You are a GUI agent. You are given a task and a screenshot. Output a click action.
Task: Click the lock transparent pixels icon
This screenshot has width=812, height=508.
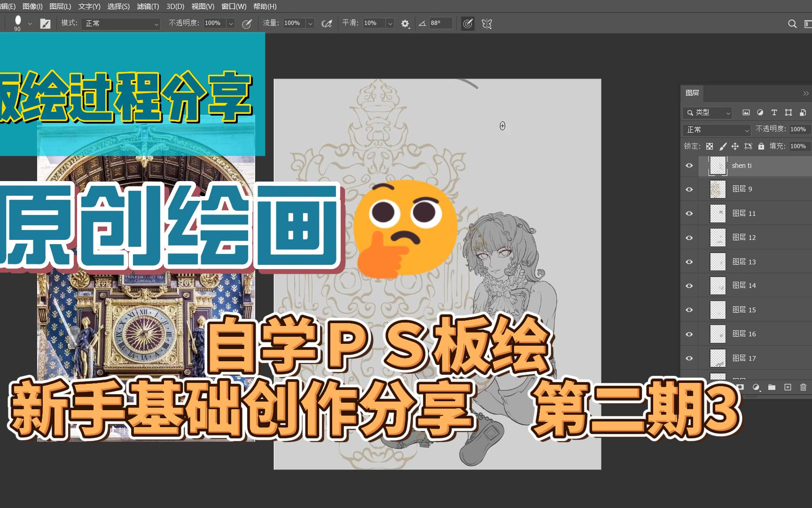[710, 146]
